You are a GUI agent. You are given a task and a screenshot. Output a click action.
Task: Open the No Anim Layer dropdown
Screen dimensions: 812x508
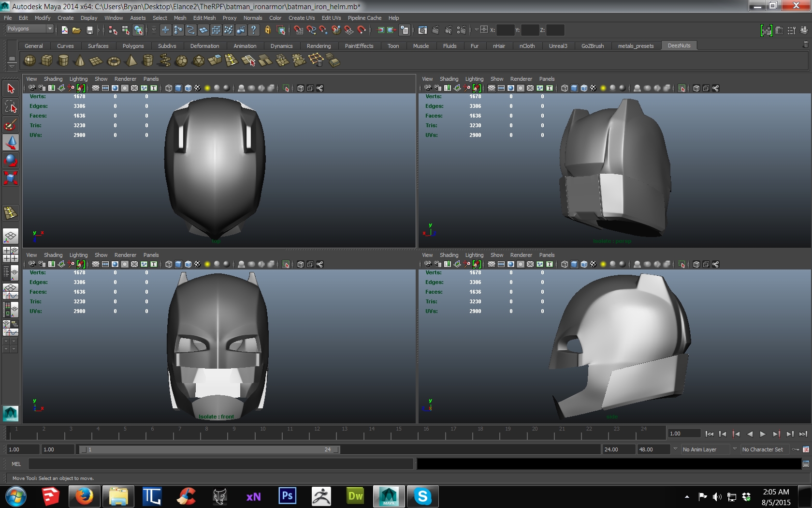point(675,449)
